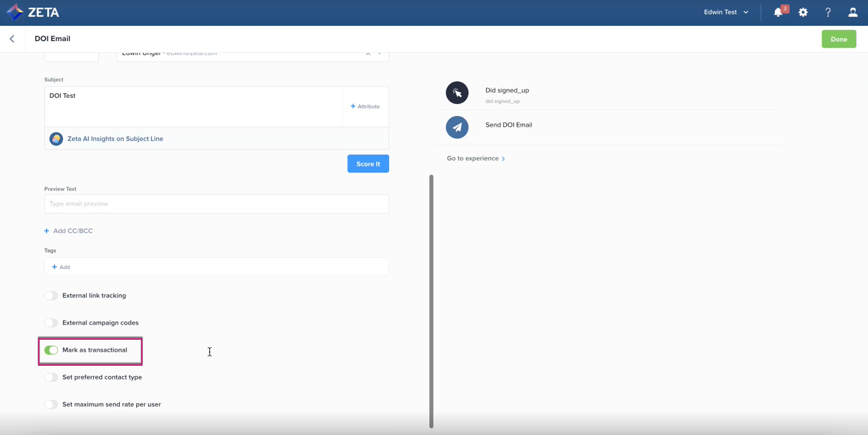Disable Mark as transactional toggle
This screenshot has width=868, height=435.
tap(51, 350)
